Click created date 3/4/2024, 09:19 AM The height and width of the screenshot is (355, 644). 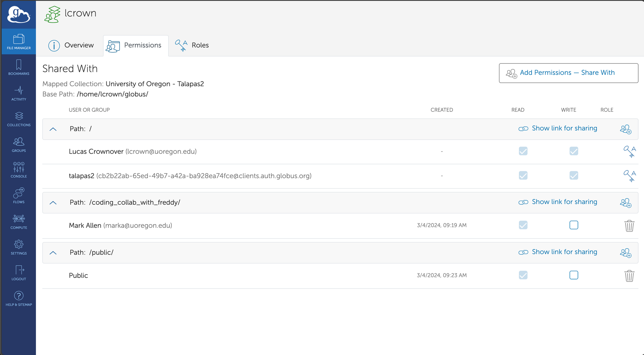(441, 225)
